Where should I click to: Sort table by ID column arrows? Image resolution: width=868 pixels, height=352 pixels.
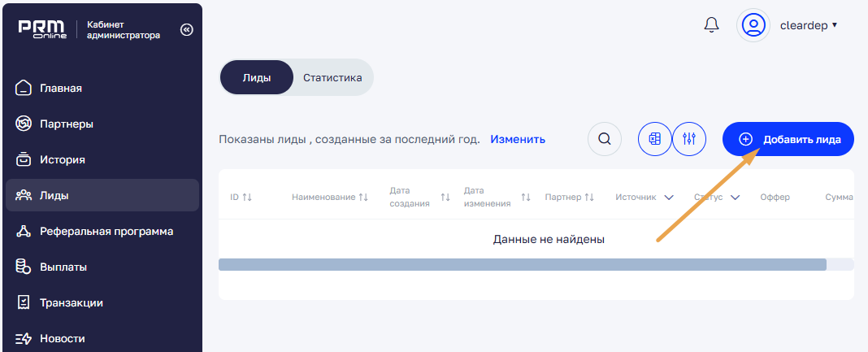click(247, 198)
